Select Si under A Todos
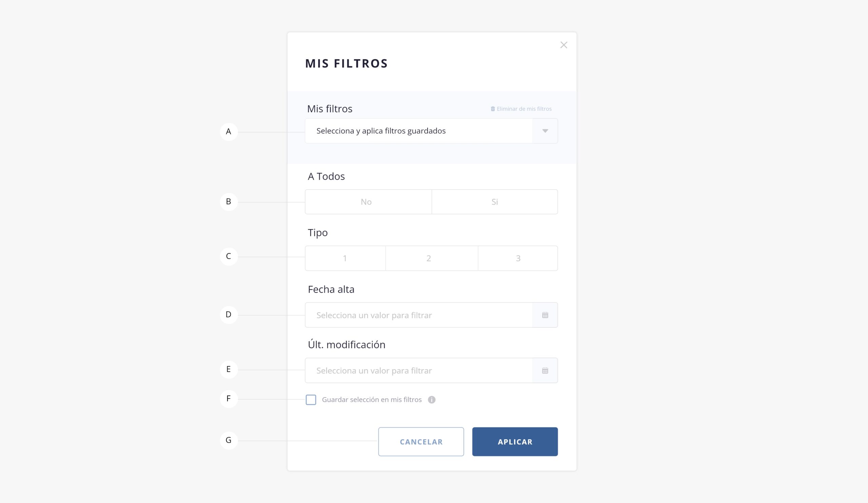Image resolution: width=868 pixels, height=503 pixels. coord(495,202)
